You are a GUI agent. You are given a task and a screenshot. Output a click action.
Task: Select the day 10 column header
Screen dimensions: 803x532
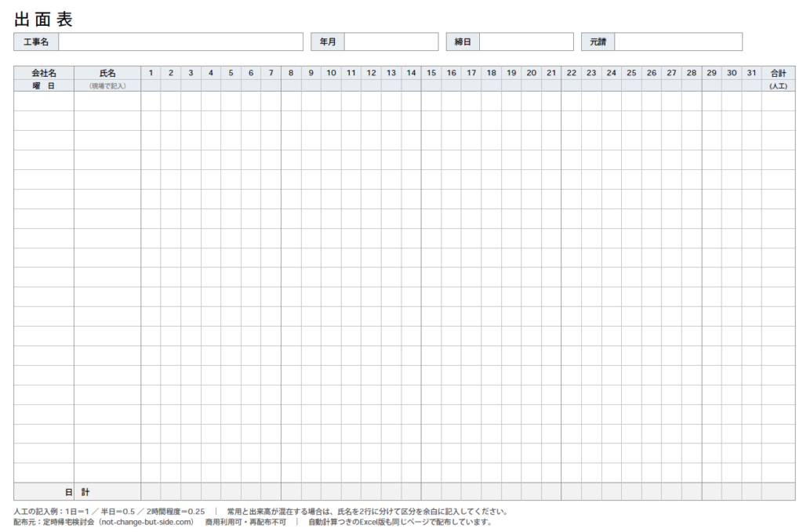pyautogui.click(x=332, y=73)
